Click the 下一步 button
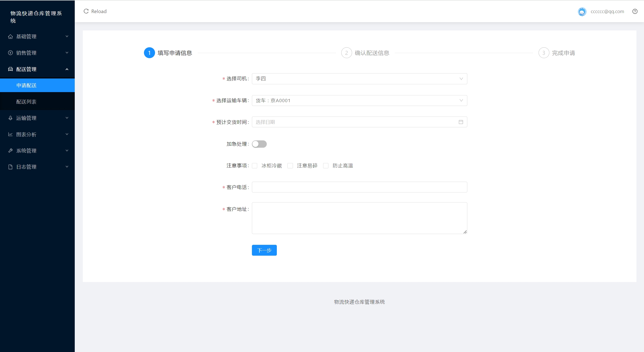Image resolution: width=644 pixels, height=352 pixels. click(264, 250)
